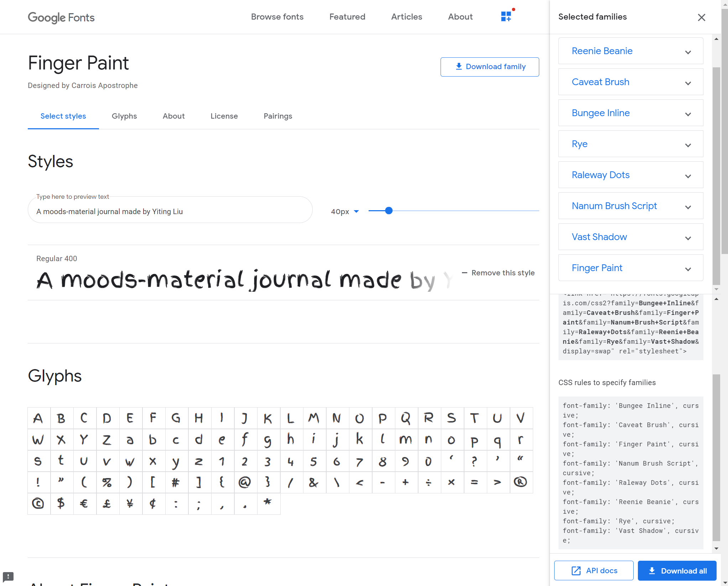Image resolution: width=728 pixels, height=586 pixels.
Task: Click the Download all button
Action: tap(677, 571)
